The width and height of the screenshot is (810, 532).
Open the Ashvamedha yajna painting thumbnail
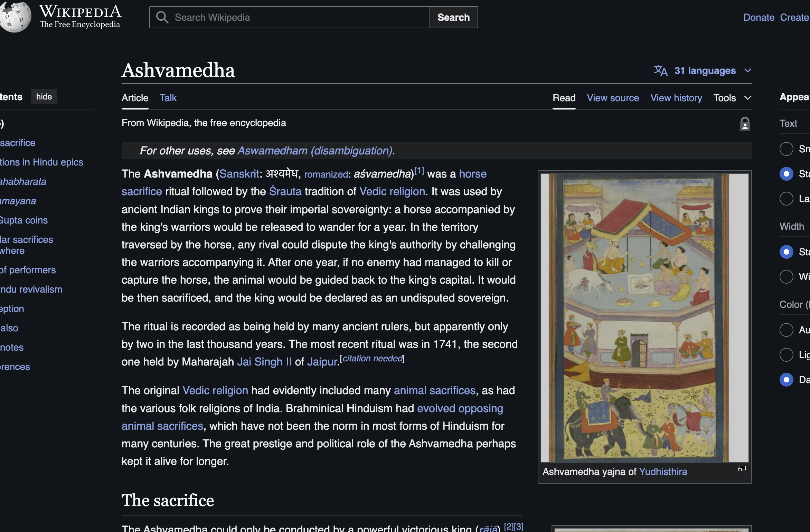pyautogui.click(x=644, y=317)
